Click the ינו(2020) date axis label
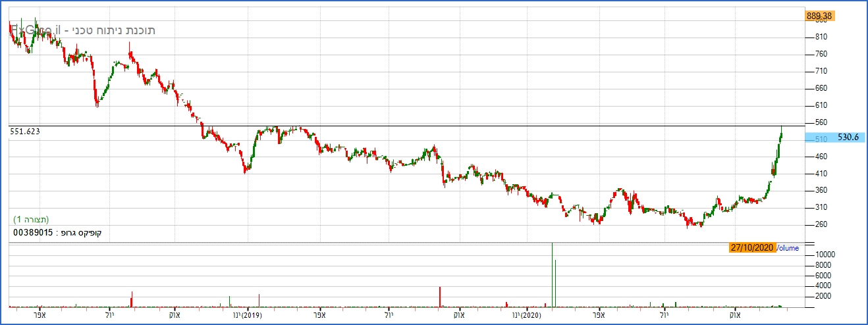Viewport: 868px width, 325px height. [526, 316]
